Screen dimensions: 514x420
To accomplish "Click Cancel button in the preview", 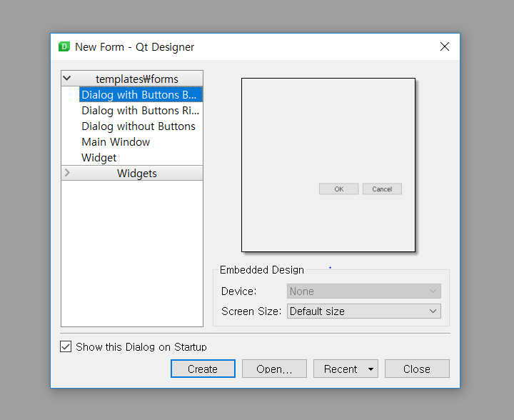I will point(382,189).
